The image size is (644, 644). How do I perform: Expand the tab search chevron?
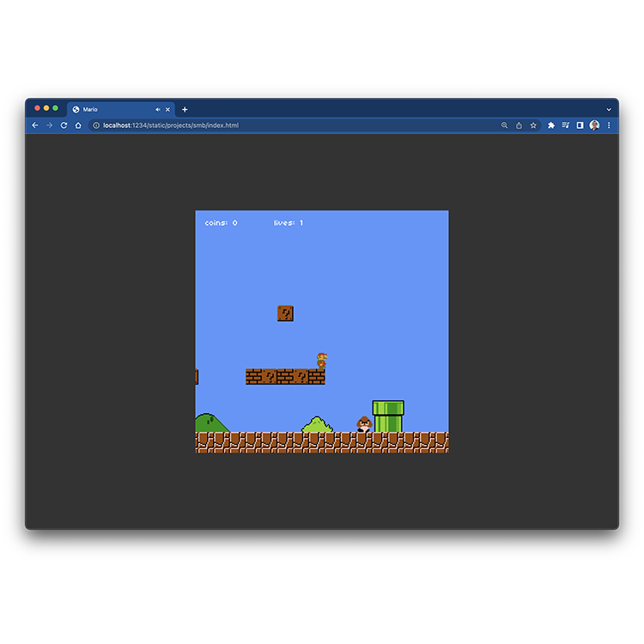coord(609,110)
